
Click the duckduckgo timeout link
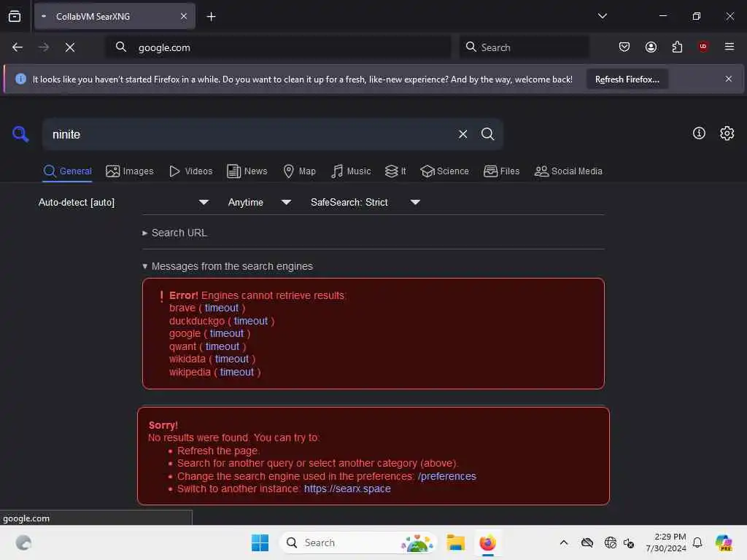pyautogui.click(x=251, y=321)
